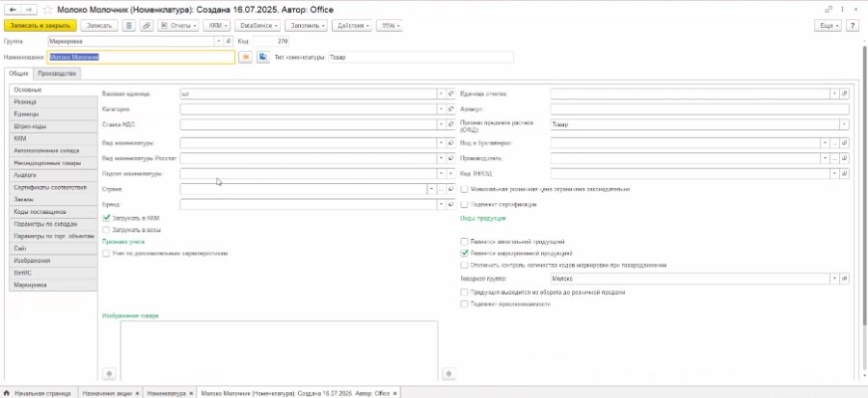
Task: Open the Товарная группа value via open icon
Action: [x=845, y=279]
